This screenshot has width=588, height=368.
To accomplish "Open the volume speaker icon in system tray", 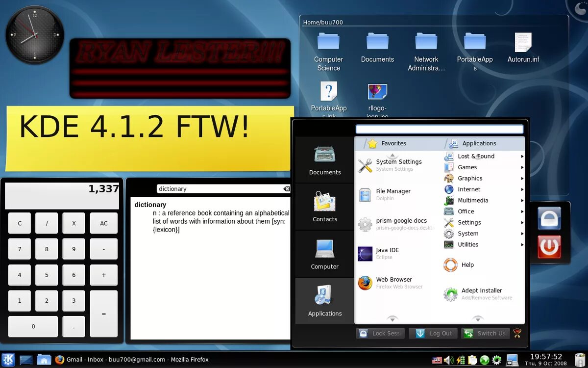I will coord(449,360).
